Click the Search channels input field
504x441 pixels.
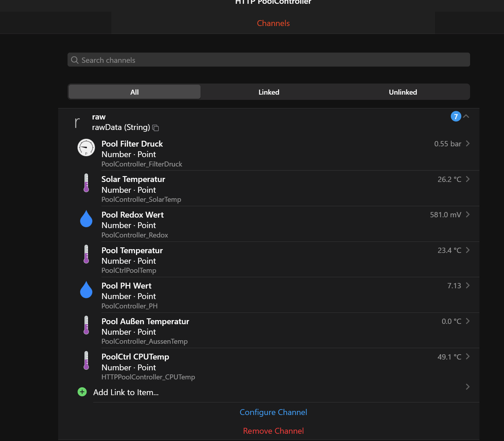point(269,60)
